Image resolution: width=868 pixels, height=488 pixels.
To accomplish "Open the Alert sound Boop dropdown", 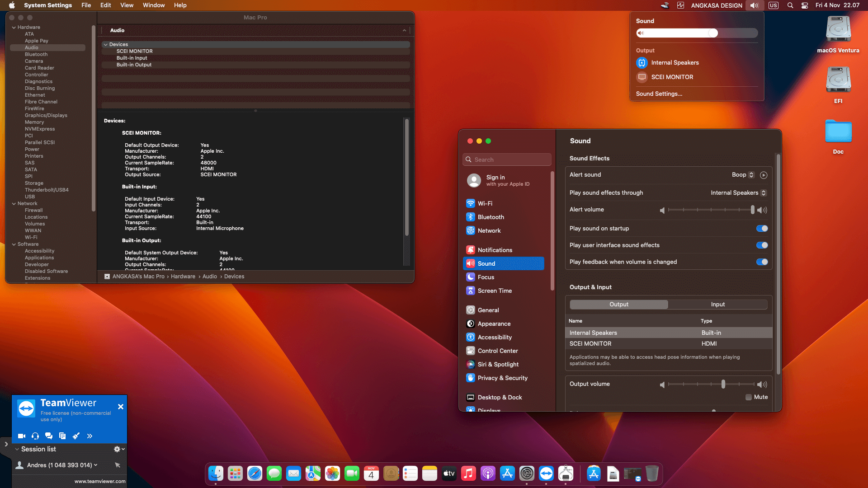I will pyautogui.click(x=743, y=175).
